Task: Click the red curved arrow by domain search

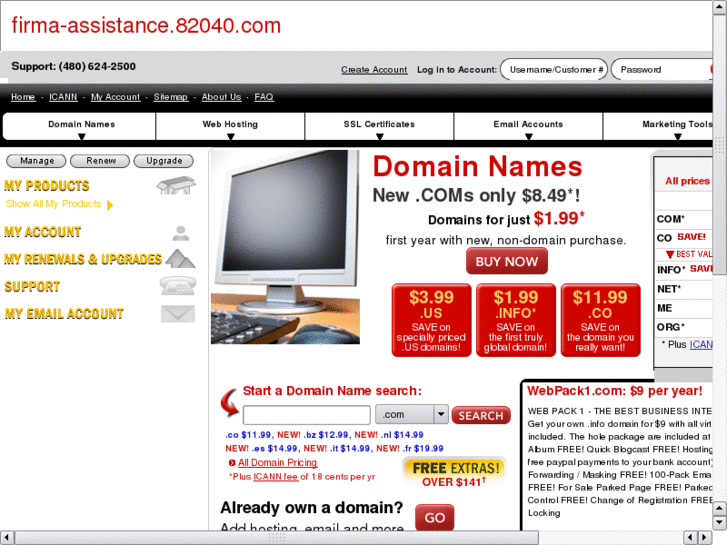Action: 230,403
